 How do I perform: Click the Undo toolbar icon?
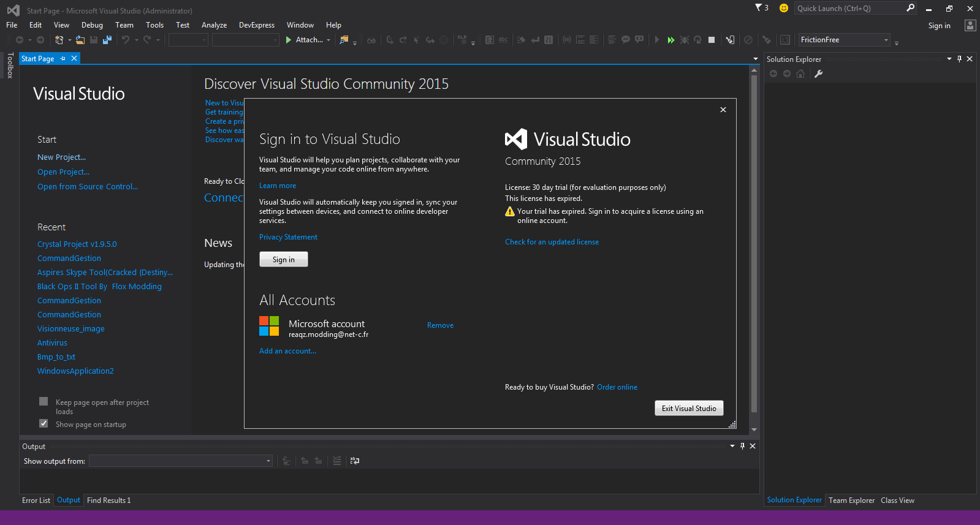126,40
